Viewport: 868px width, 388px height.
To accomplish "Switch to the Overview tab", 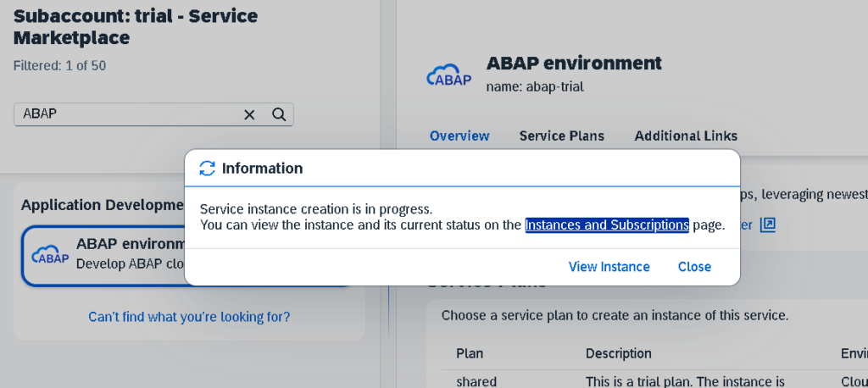I will (x=459, y=136).
